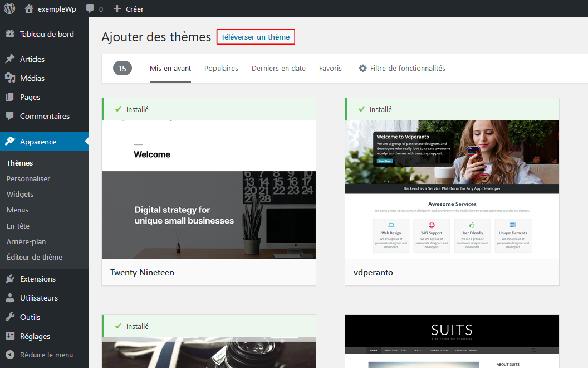Open Filtre de fonctionnalités
Screen dimensions: 588x368
pos(408,69)
